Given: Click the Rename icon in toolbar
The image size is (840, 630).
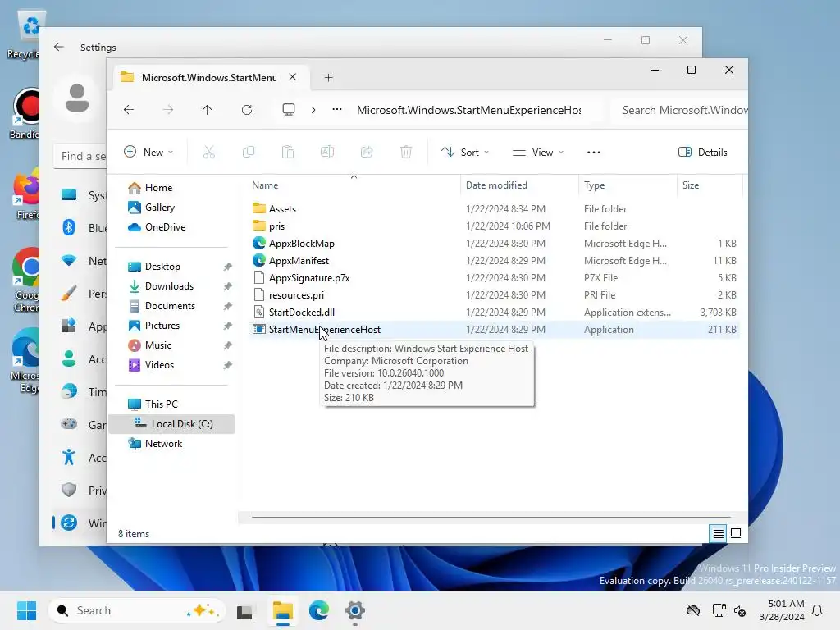Looking at the screenshot, I should pos(327,152).
